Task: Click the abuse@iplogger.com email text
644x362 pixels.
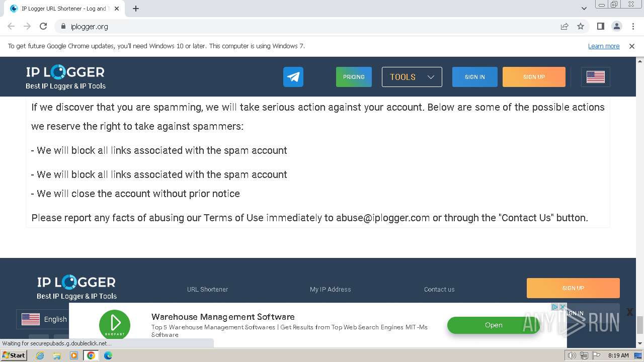Action: pyautogui.click(x=383, y=218)
